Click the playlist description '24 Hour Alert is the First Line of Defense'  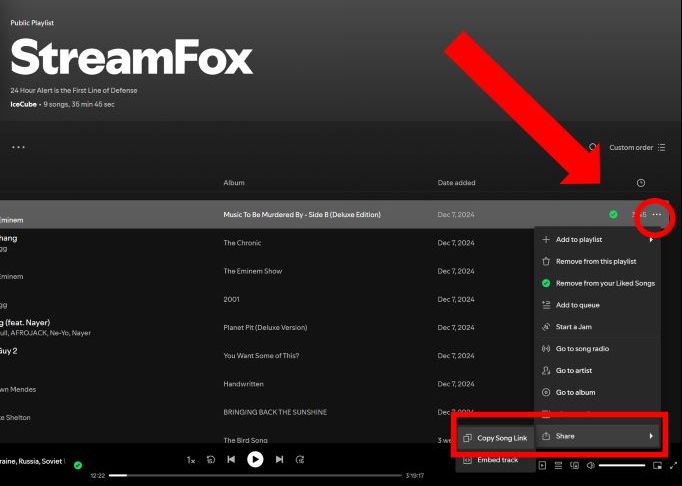click(x=74, y=90)
